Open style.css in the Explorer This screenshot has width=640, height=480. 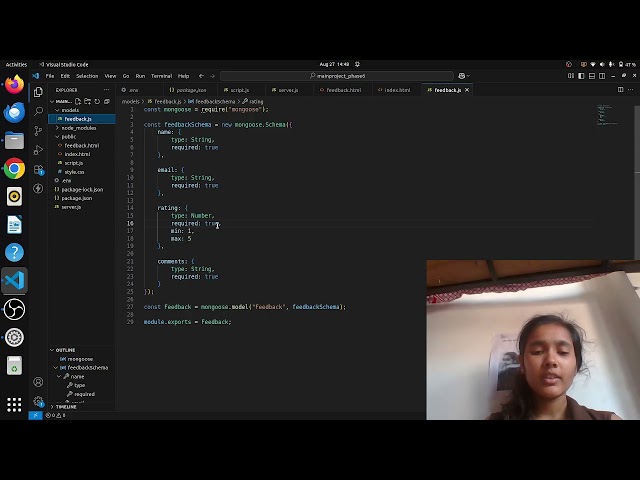click(74, 172)
